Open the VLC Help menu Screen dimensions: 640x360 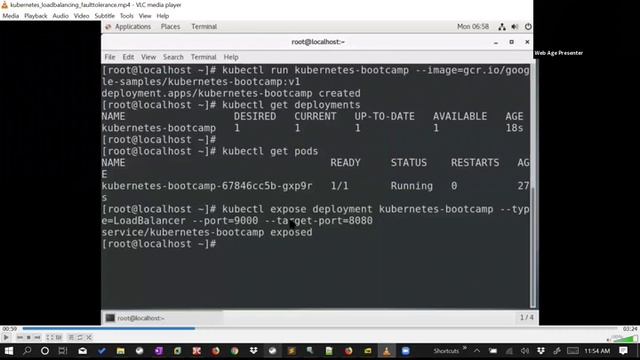tap(162, 16)
